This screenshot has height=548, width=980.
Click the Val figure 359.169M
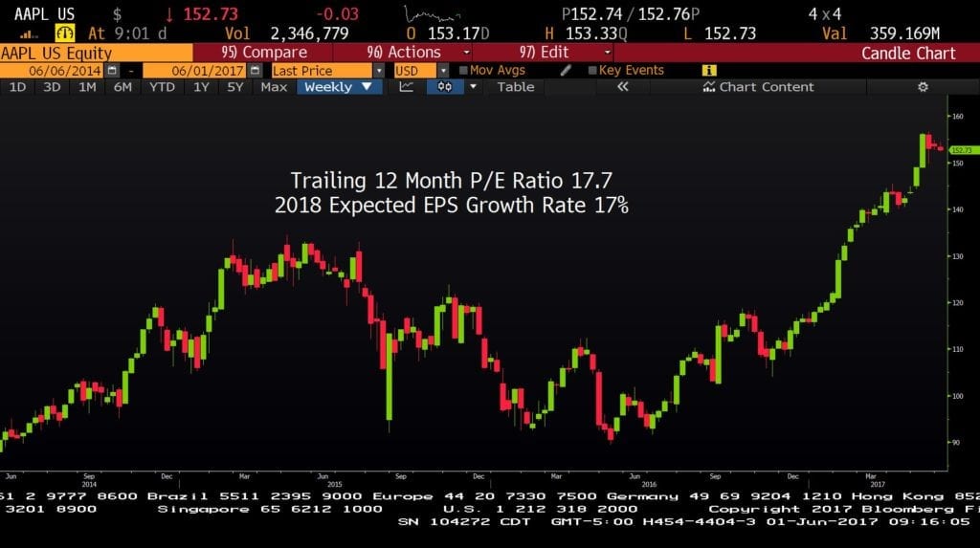[x=905, y=33]
